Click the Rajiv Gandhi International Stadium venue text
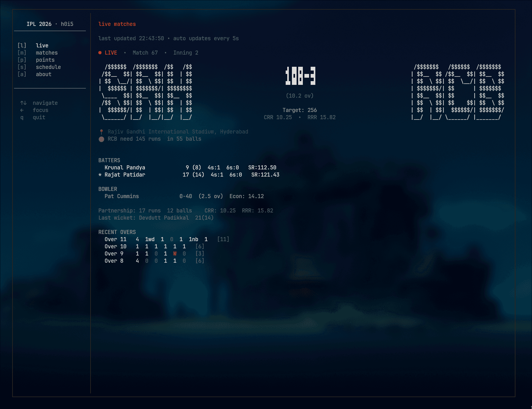This screenshot has width=532, height=409. coord(178,132)
